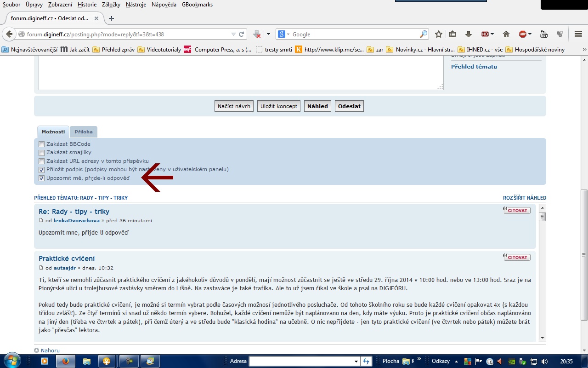The width and height of the screenshot is (588, 368).
Task: Open the ROZŠÍŘIT NÁHLED link
Action: (524, 198)
